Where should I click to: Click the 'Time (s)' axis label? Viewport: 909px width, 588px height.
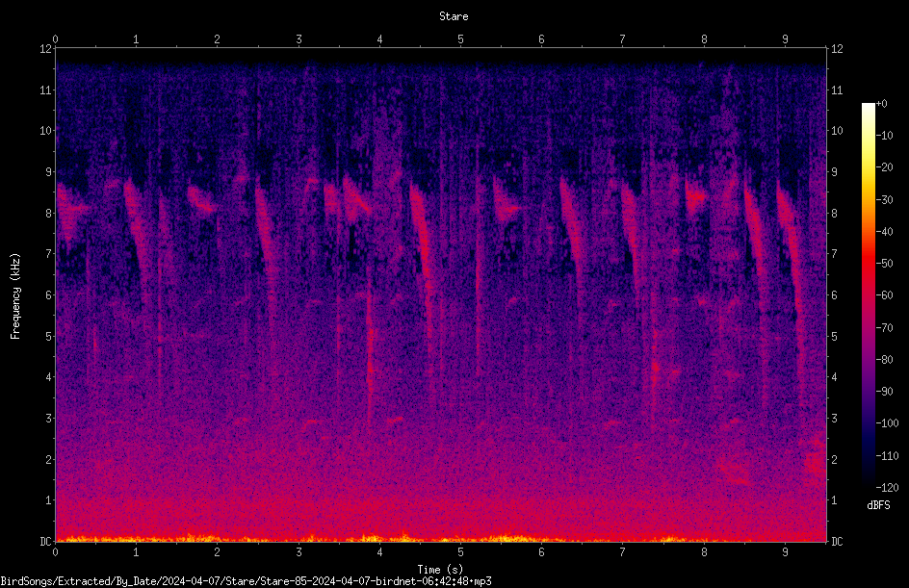coord(440,570)
